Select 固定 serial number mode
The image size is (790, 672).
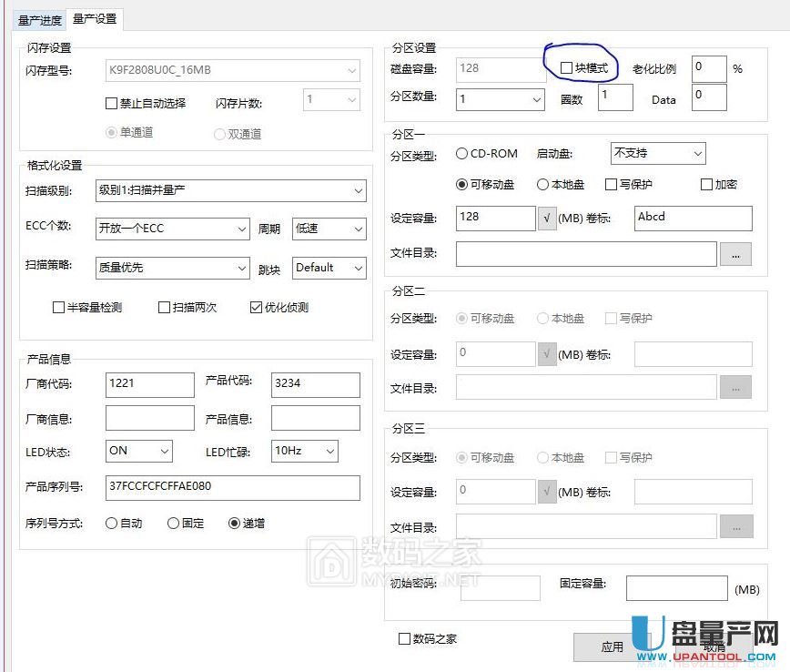(x=172, y=522)
